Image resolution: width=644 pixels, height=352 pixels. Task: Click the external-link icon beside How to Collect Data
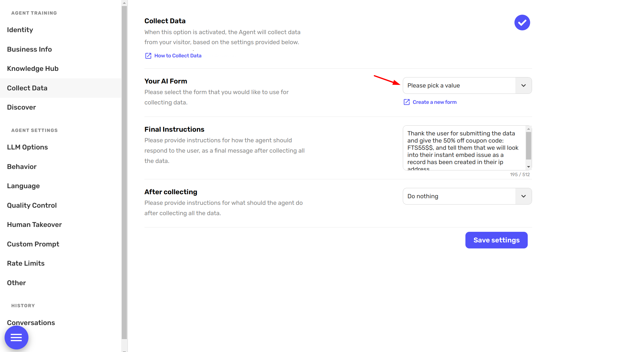click(148, 56)
